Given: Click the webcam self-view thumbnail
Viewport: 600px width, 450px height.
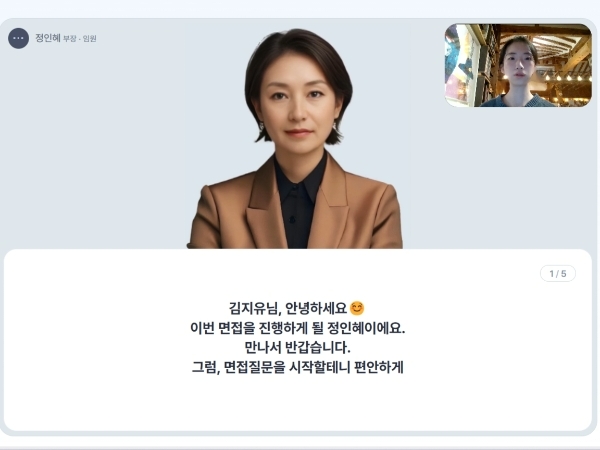Looking at the screenshot, I should (x=518, y=65).
